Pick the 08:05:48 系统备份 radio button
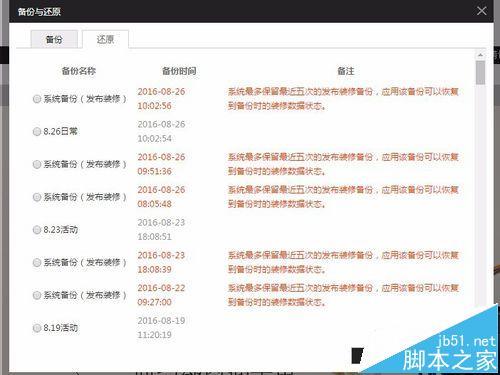 click(x=37, y=197)
